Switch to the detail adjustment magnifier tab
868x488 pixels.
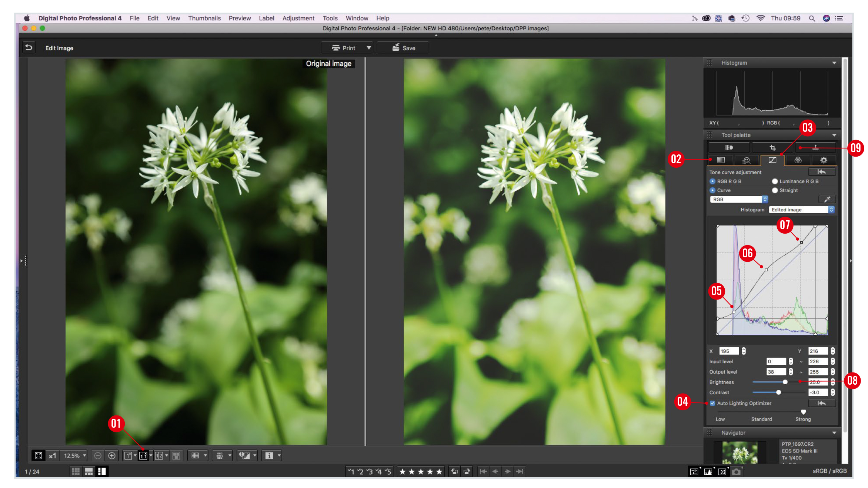(x=747, y=160)
